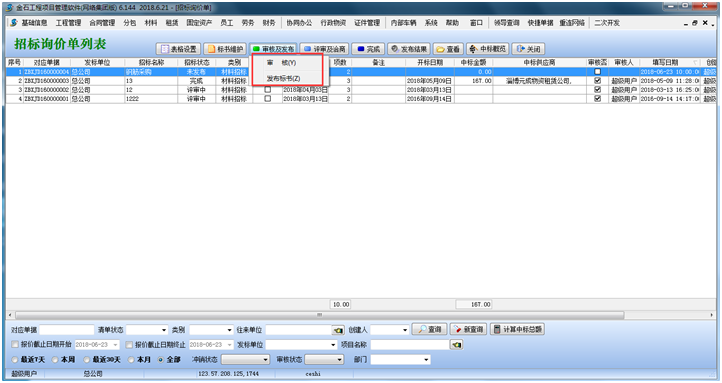Open the 报价截止日期开始 date picker

[x=115, y=345]
